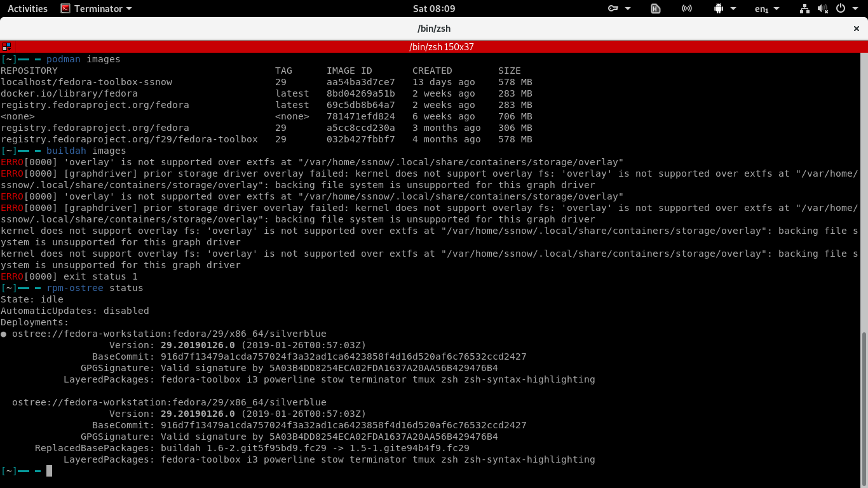Click image ID a5cc8ccd230a
The width and height of the screenshot is (868, 488).
point(361,128)
